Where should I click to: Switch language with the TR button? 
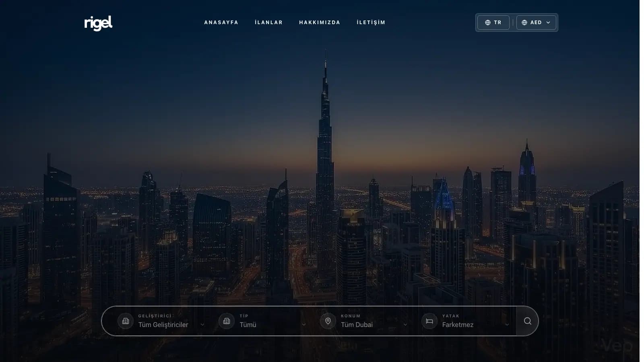493,23
